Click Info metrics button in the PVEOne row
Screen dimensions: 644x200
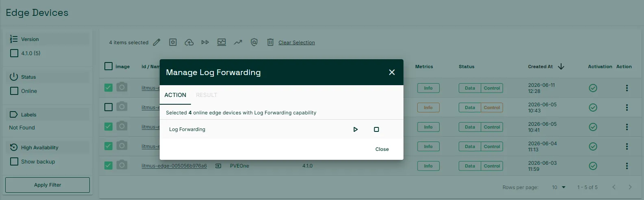(x=428, y=166)
